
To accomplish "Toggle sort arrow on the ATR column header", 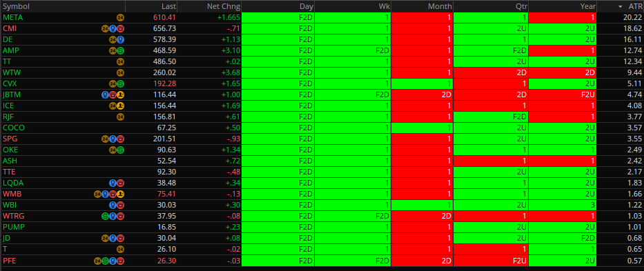I will tap(620, 7).
